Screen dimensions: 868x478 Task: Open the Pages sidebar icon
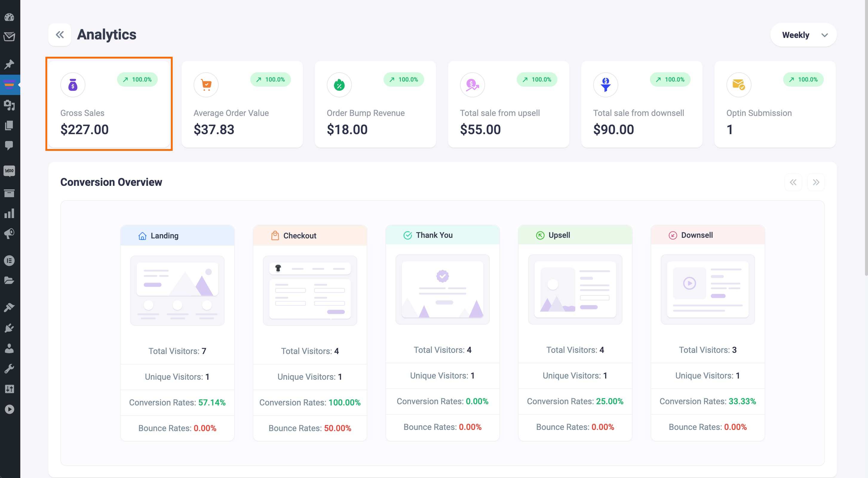(10, 125)
